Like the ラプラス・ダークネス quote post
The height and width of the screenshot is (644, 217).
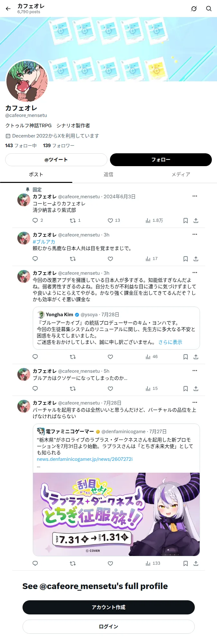(x=110, y=563)
